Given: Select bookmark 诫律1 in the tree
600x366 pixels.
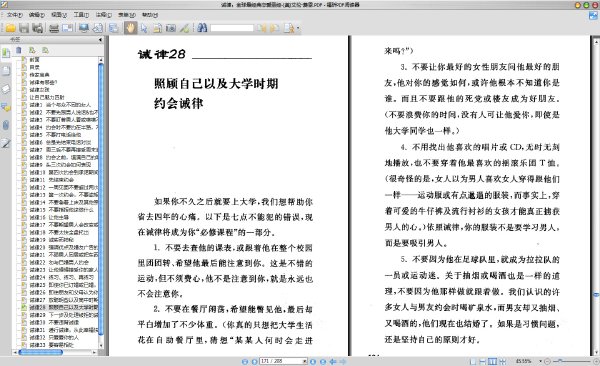Looking at the screenshot, I should tap(60, 105).
